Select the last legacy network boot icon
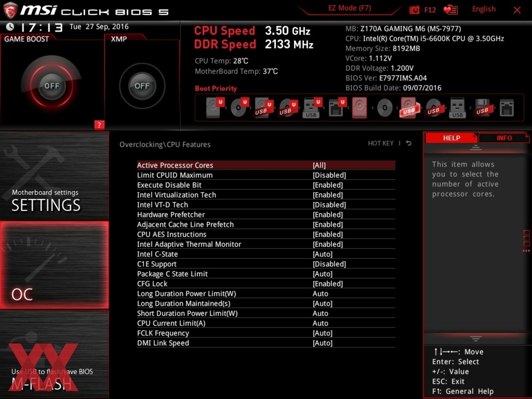The height and width of the screenshot is (399, 532). pos(507,108)
